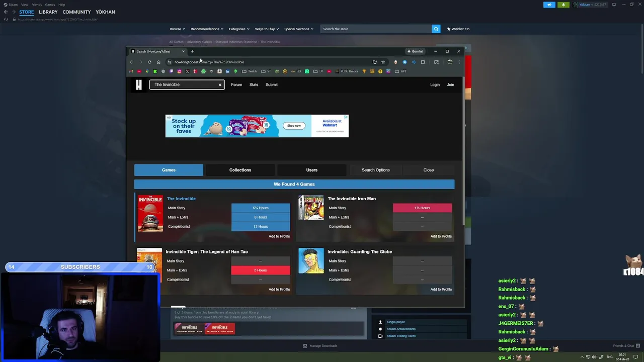Viewport: 644px width, 362px height.
Task: Expand Steam Special Sections dropdown
Action: pos(298,29)
